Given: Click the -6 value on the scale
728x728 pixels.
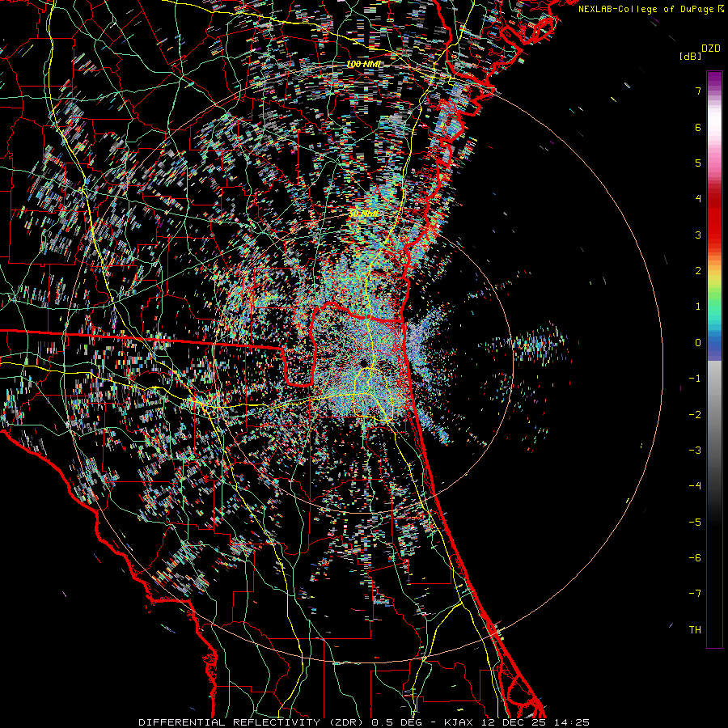Looking at the screenshot, I should click(695, 558).
